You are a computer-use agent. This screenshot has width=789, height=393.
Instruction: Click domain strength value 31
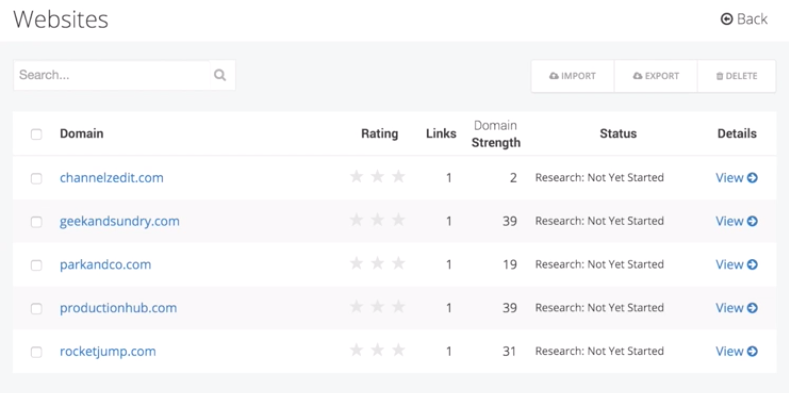(x=510, y=351)
